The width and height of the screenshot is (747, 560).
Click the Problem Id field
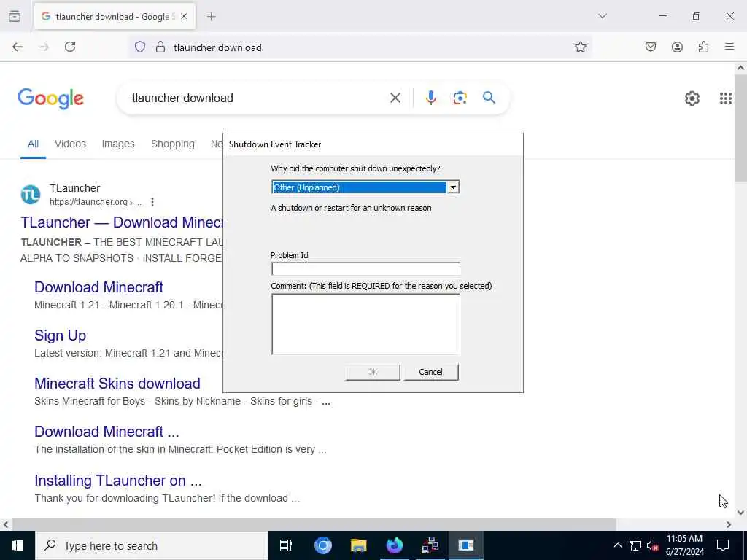coord(365,268)
